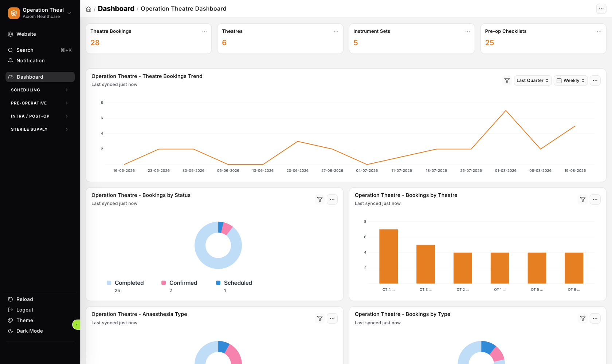Expand the Sterile Supply section
The height and width of the screenshot is (364, 612).
pyautogui.click(x=40, y=129)
